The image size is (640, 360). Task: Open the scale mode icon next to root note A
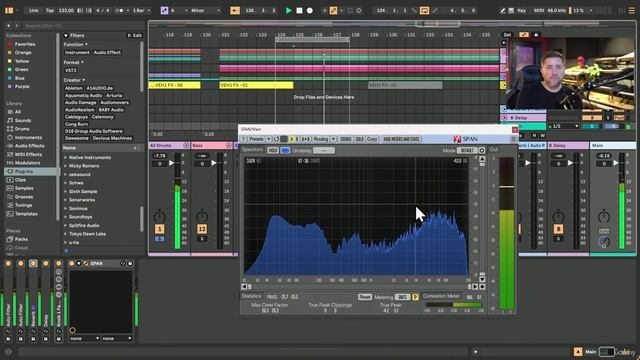(x=164, y=11)
